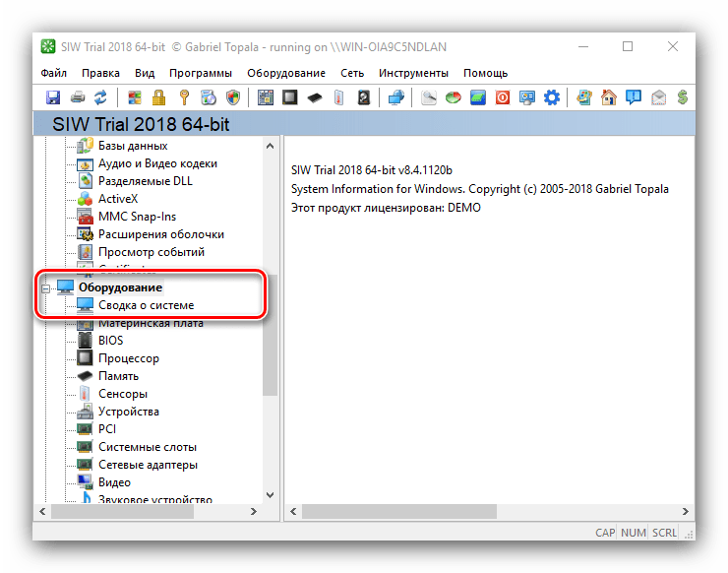Select Разделяемые DLL tree item
This screenshot has height=573, width=728.
point(146,181)
